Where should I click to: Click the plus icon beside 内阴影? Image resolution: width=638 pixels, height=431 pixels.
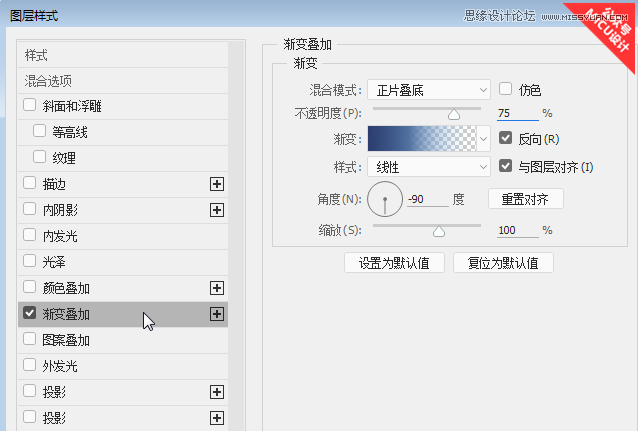pos(216,210)
